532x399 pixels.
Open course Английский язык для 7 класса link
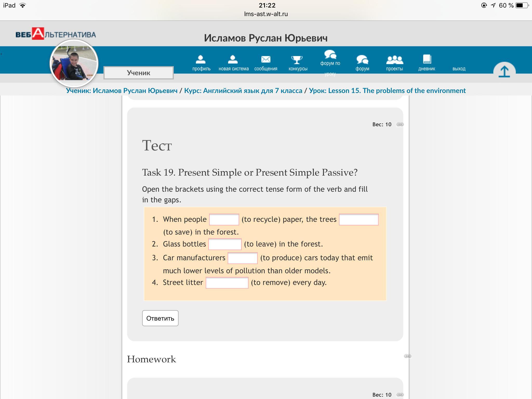coord(243,91)
